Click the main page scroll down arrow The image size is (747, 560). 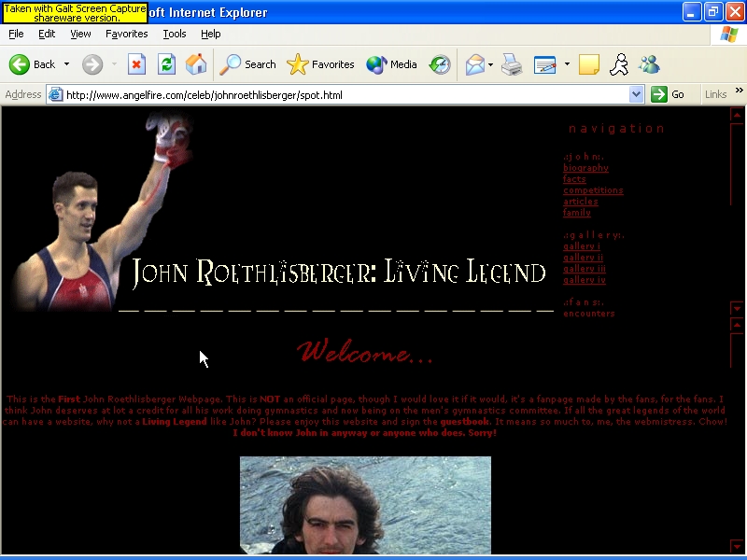[x=737, y=546]
